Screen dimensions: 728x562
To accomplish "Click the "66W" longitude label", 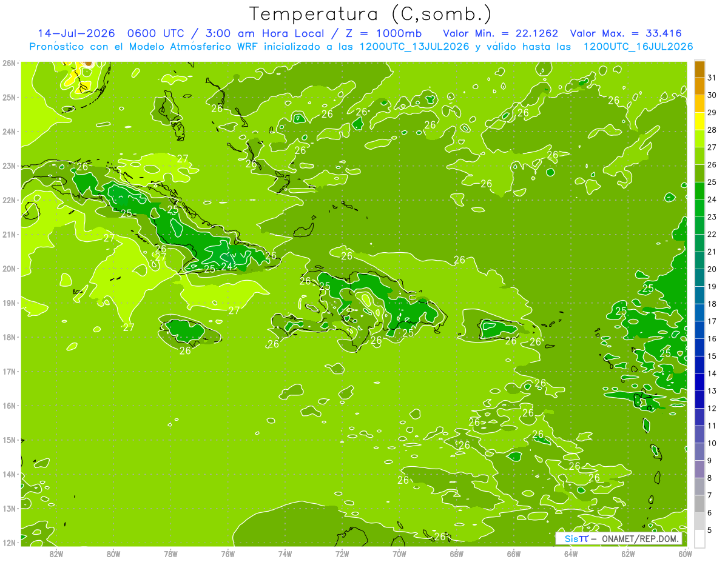I will pyautogui.click(x=513, y=554).
